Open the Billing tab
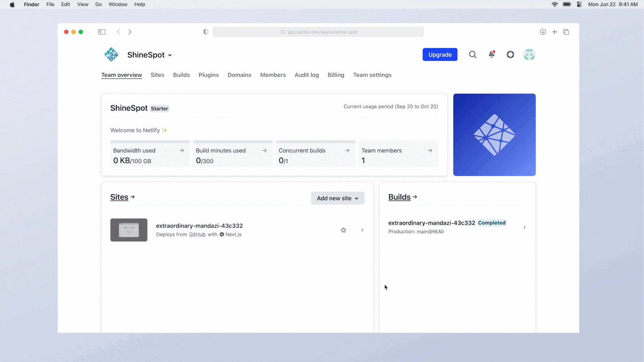644x362 pixels. [336, 75]
